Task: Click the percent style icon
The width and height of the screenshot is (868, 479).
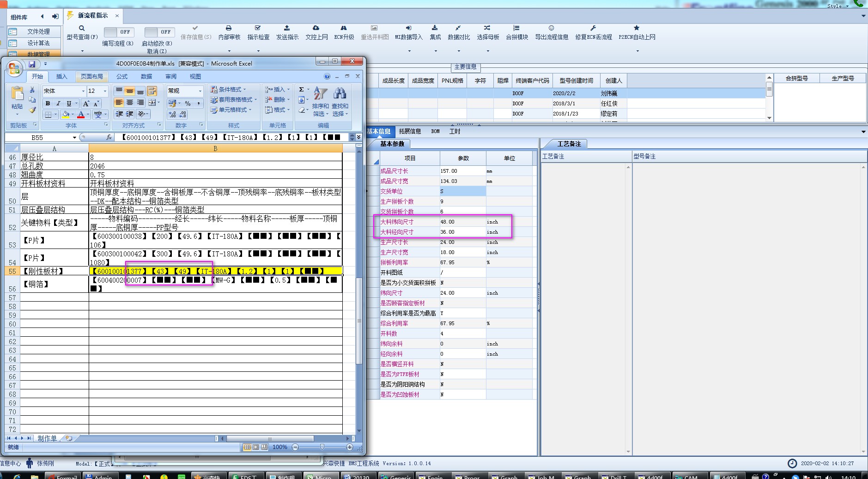Action: 188,103
